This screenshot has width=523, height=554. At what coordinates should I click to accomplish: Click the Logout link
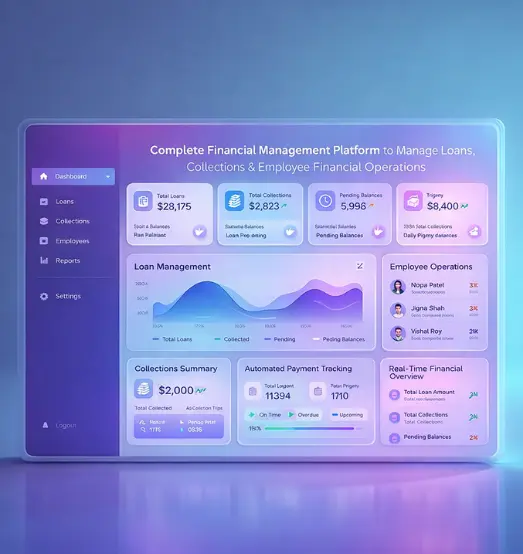66,425
